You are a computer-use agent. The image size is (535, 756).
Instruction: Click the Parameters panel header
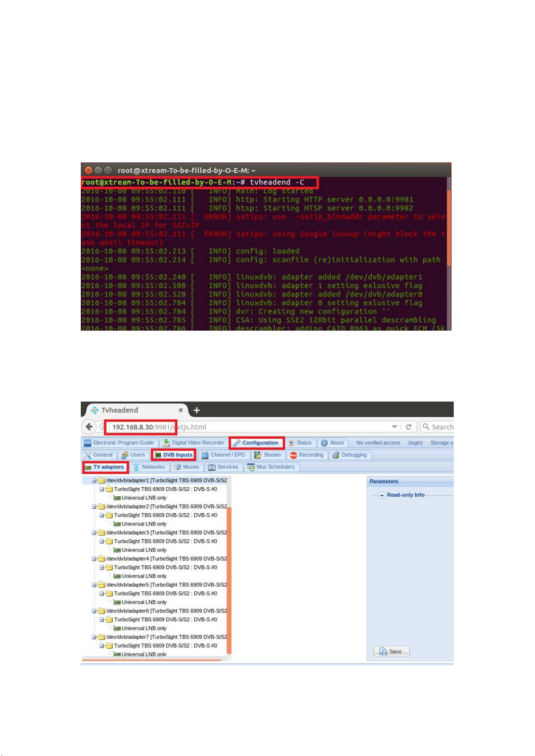(x=410, y=481)
